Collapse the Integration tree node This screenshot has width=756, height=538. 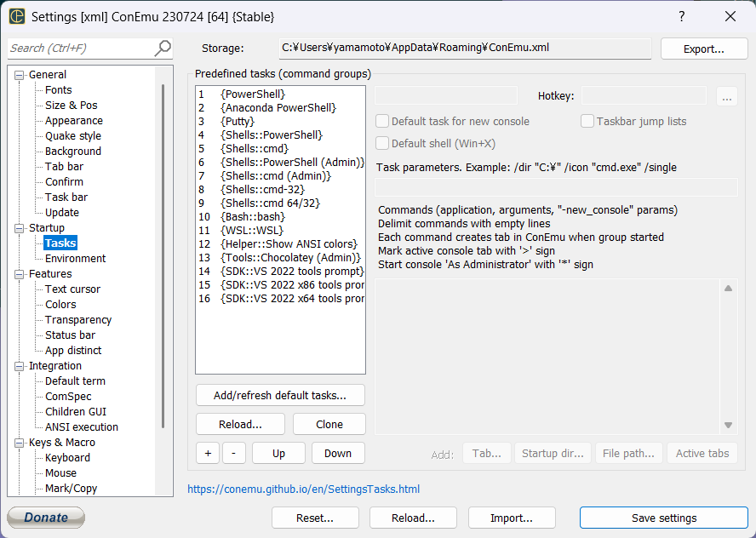click(x=20, y=366)
